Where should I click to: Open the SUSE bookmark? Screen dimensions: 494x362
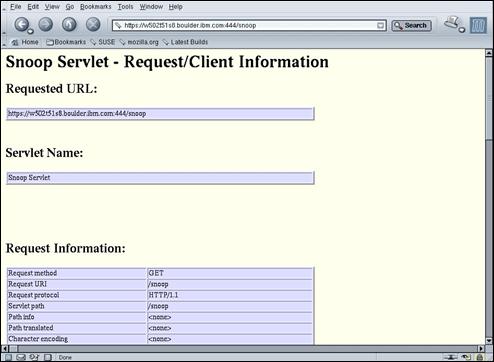pos(103,42)
